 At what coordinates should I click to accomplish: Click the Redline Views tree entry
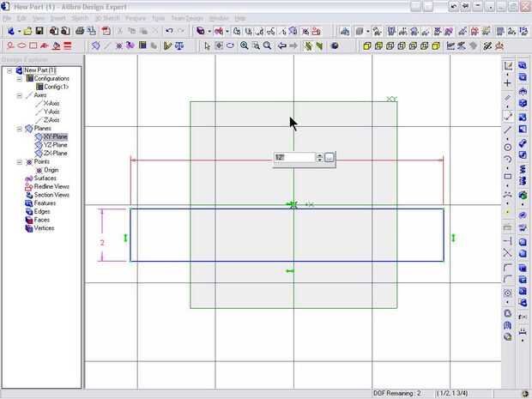[x=51, y=186]
